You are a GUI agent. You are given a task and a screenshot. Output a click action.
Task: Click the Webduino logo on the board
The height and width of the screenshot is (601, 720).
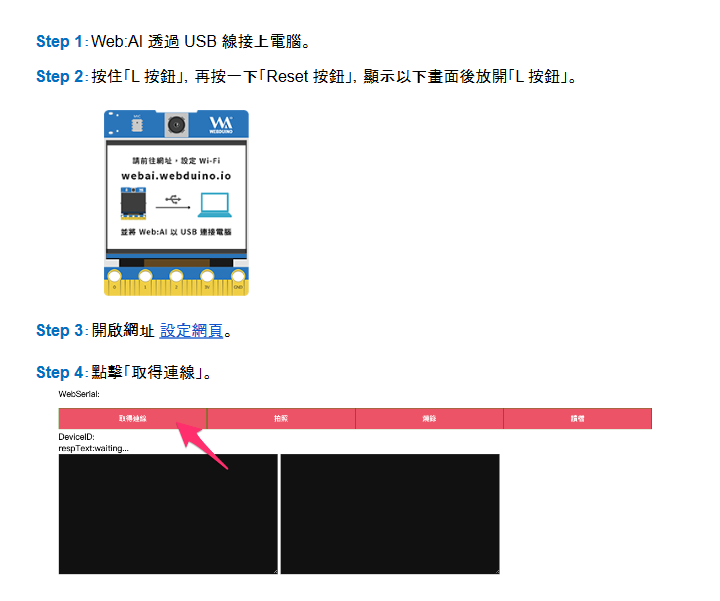click(220, 125)
